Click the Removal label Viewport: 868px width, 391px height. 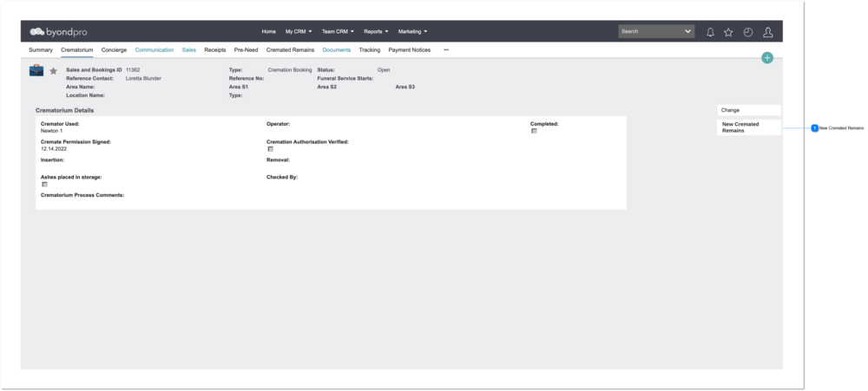point(279,160)
